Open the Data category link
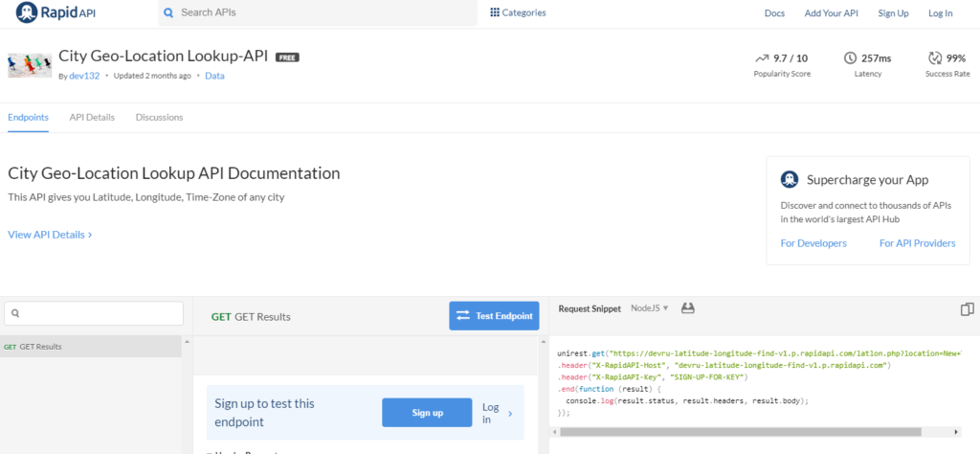This screenshot has height=454, width=980. (x=214, y=76)
